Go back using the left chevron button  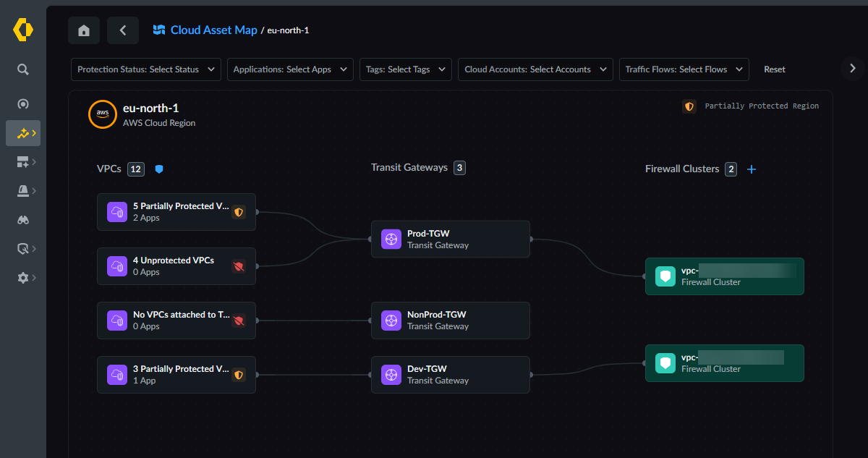pyautogui.click(x=123, y=30)
